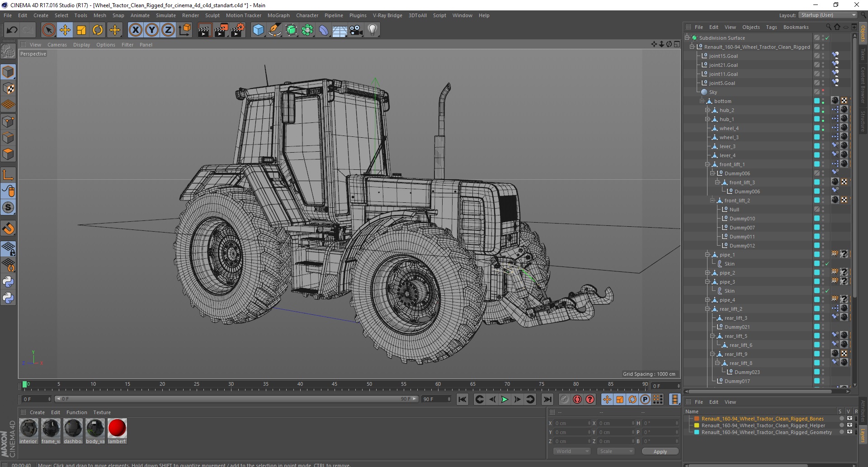Render the active view
The image size is (868, 467).
click(x=204, y=30)
